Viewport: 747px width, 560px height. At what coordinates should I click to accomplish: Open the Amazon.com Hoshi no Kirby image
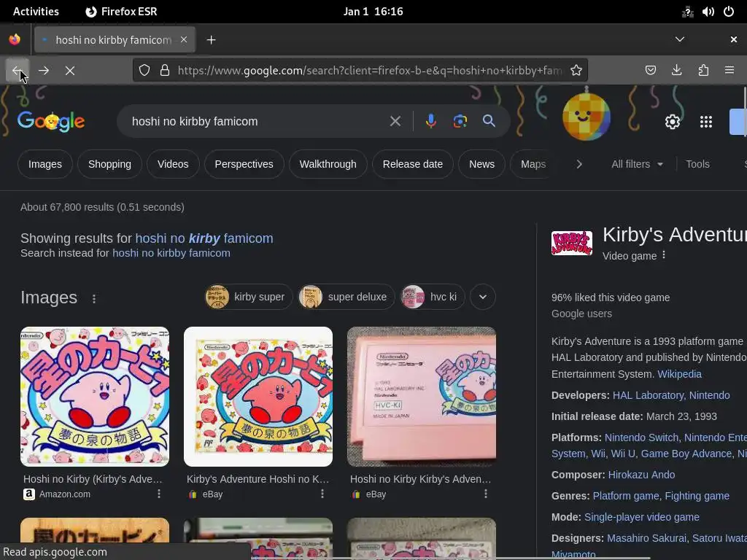95,396
